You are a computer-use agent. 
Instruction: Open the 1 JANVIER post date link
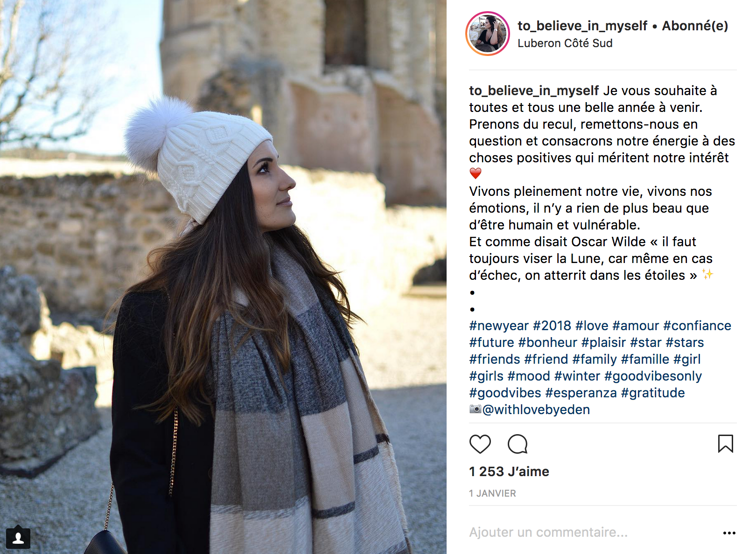click(492, 493)
